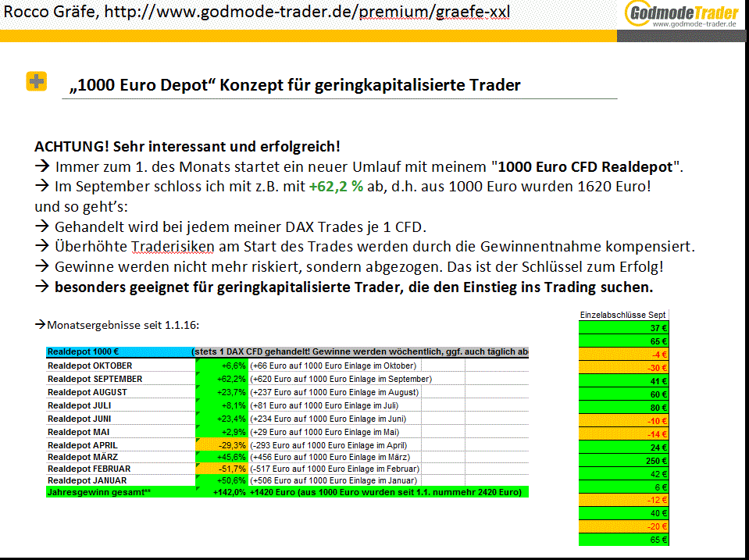
Task: Click "(+620 Euro auf 1000 Euro Einlage im September)"
Action: coord(341,380)
